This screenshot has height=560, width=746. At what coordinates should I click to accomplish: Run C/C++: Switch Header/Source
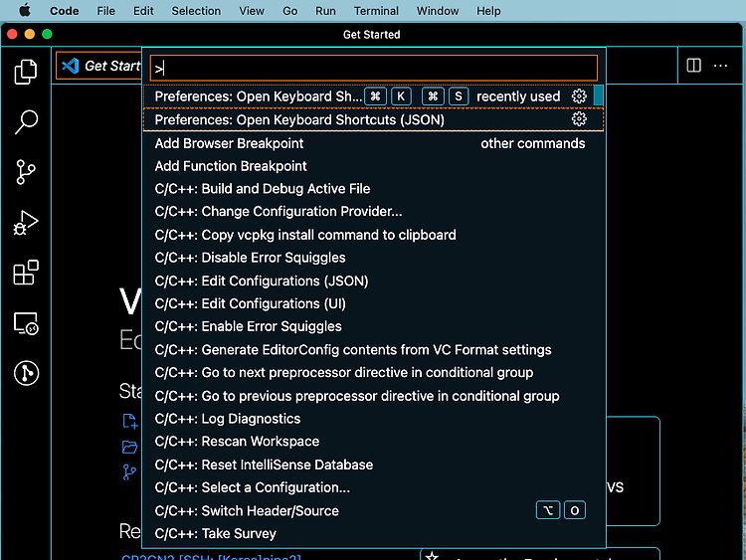click(373, 511)
